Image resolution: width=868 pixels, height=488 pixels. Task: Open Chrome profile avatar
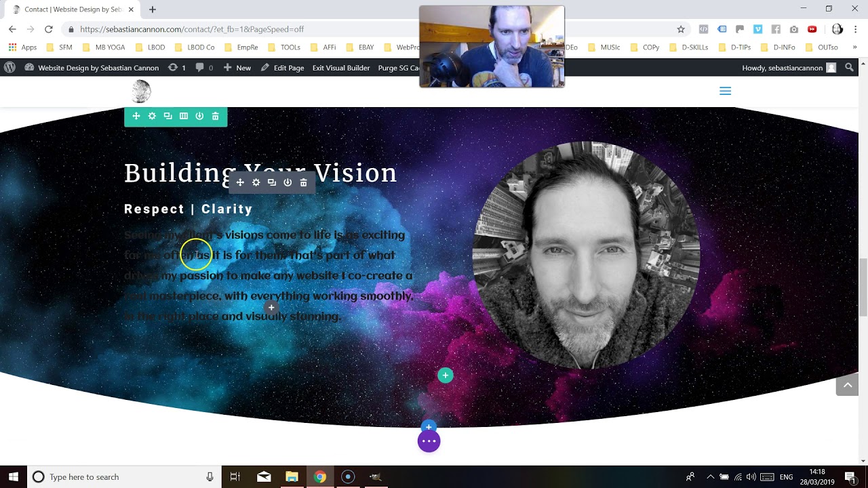point(837,29)
